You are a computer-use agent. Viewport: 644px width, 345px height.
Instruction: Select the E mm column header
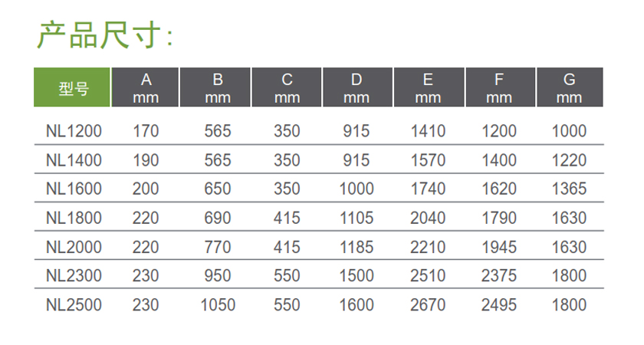(x=429, y=87)
